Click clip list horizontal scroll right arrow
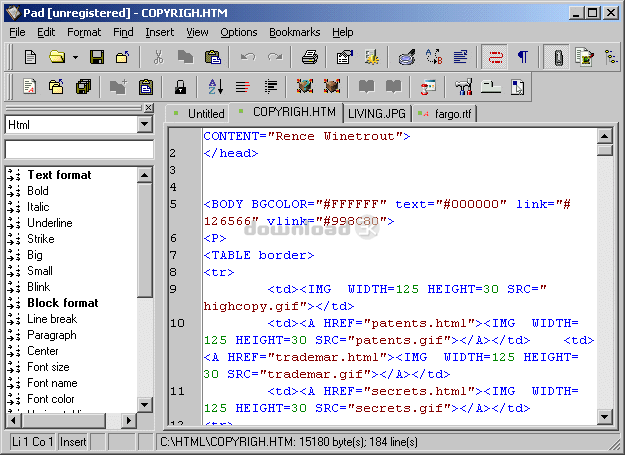625x455 pixels. coord(128,420)
